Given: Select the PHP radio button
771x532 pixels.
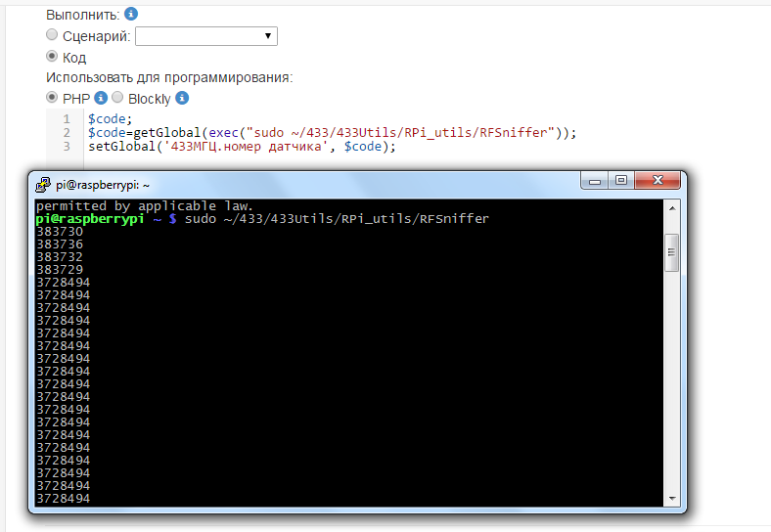Looking at the screenshot, I should (x=52, y=98).
